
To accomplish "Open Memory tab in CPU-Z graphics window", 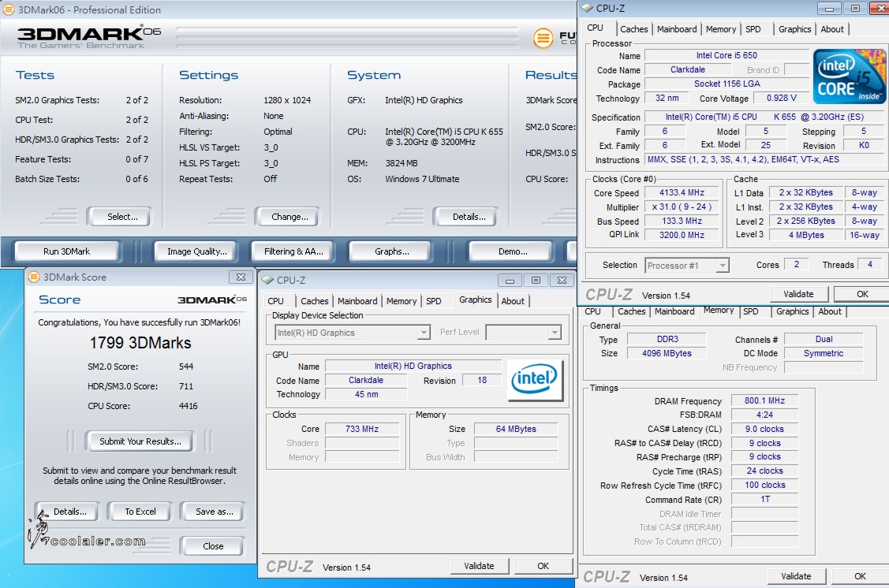I will pyautogui.click(x=402, y=301).
